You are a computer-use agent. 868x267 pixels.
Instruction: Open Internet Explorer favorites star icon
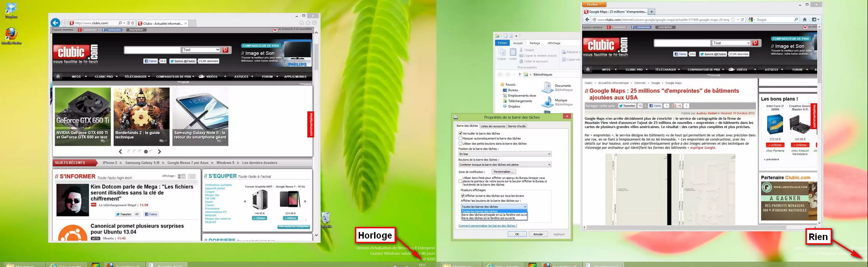pyautogui.click(x=308, y=22)
